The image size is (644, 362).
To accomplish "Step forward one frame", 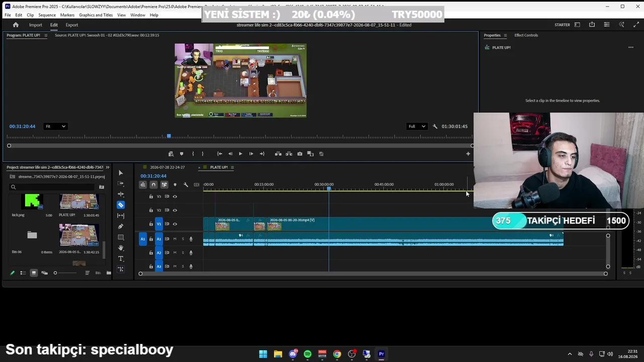I will 251,154.
